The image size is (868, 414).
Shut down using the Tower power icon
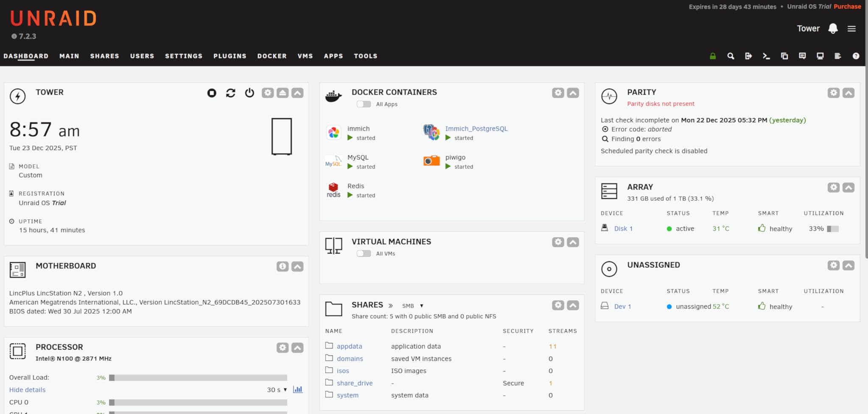[249, 93]
